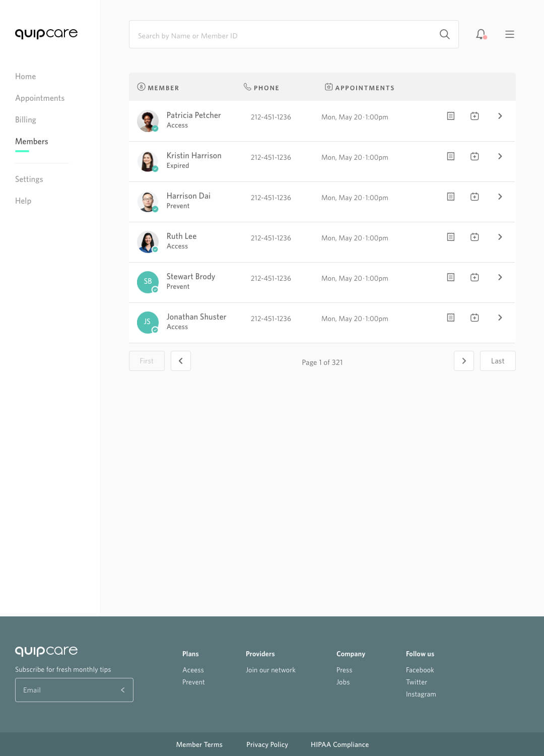The width and height of the screenshot is (544, 756).
Task: Expand Jonathan Shuster row chevron
Action: pyautogui.click(x=500, y=318)
